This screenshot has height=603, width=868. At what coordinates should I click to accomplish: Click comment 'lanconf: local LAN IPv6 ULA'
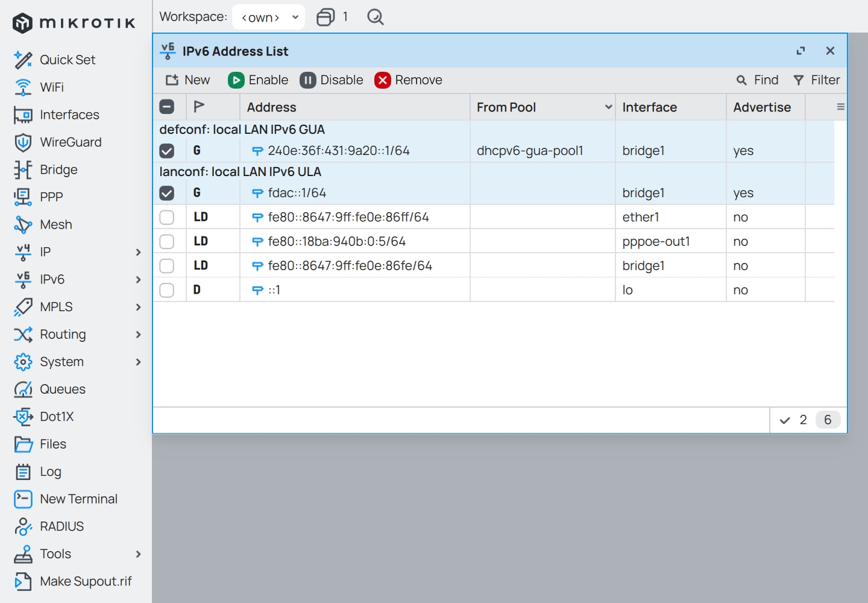click(x=241, y=172)
